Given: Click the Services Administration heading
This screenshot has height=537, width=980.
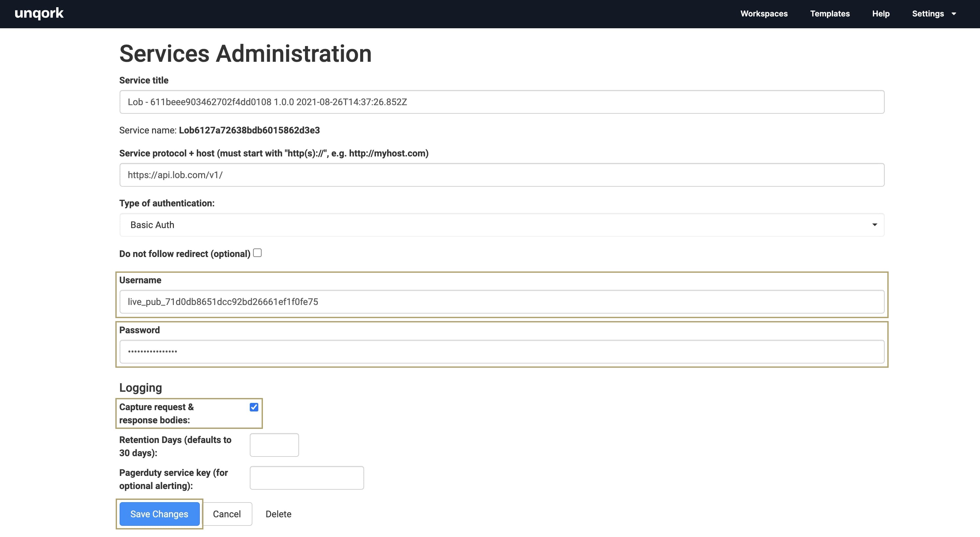Looking at the screenshot, I should (245, 53).
